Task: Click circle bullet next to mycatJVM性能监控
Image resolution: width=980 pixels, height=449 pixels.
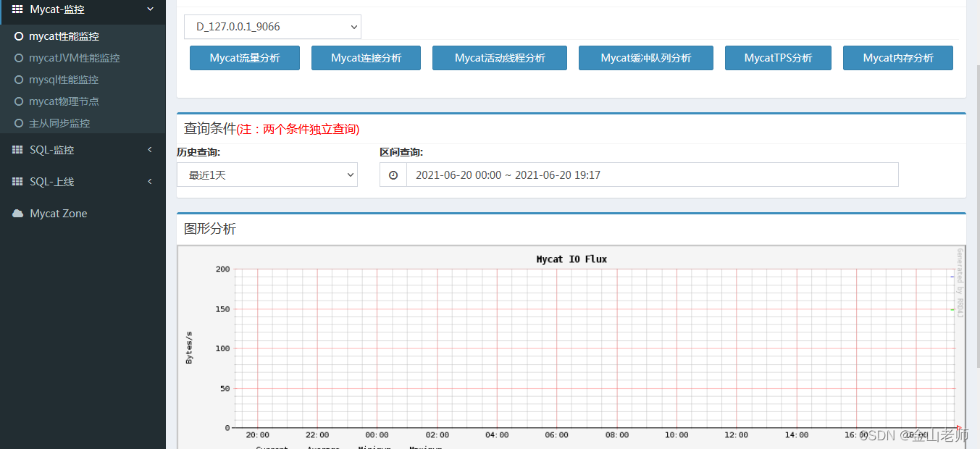Action: click(x=19, y=58)
